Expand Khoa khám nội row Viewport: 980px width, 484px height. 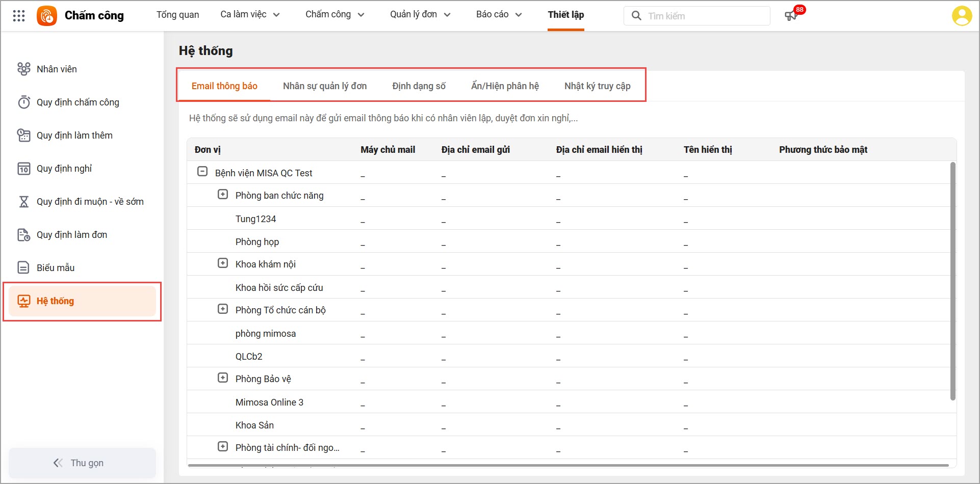click(x=223, y=263)
